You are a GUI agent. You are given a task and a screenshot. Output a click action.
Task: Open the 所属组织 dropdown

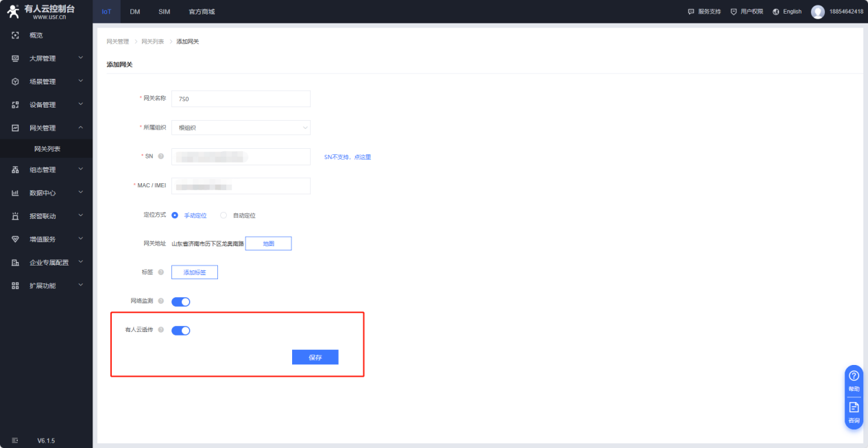241,128
